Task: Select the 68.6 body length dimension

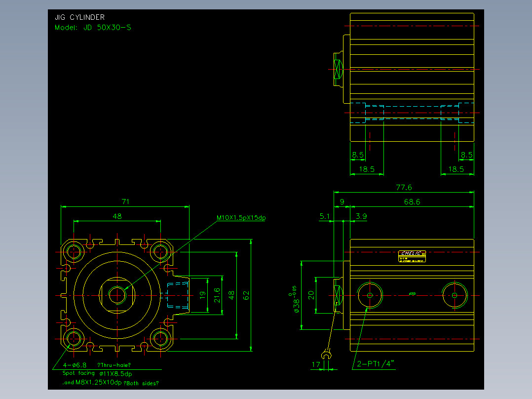Action: coord(412,201)
